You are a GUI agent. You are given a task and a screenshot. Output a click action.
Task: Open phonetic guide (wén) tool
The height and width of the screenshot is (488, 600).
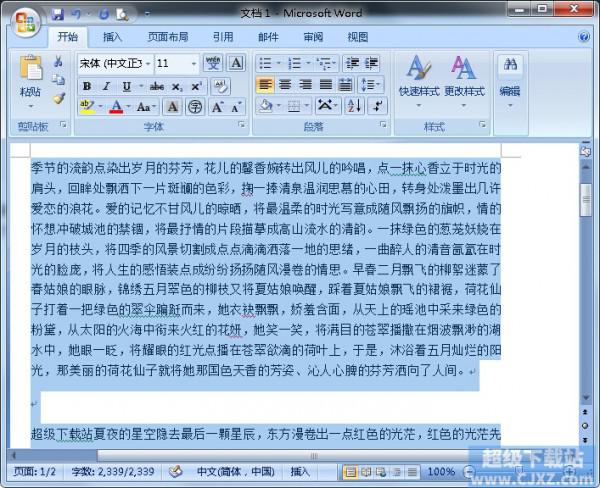[213, 63]
